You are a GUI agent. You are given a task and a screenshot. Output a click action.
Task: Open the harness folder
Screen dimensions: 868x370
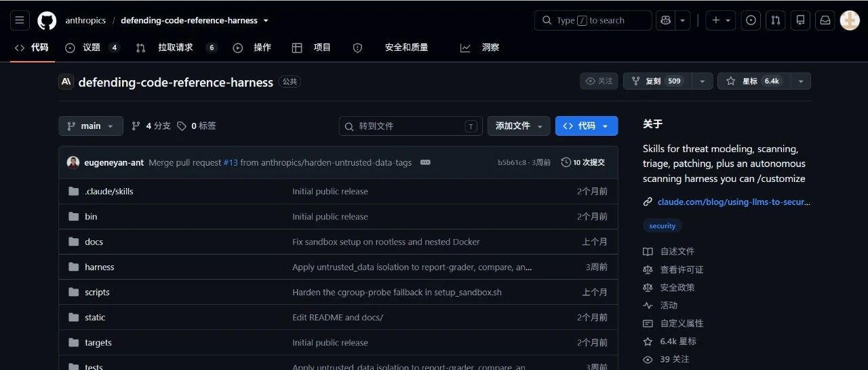(x=99, y=267)
